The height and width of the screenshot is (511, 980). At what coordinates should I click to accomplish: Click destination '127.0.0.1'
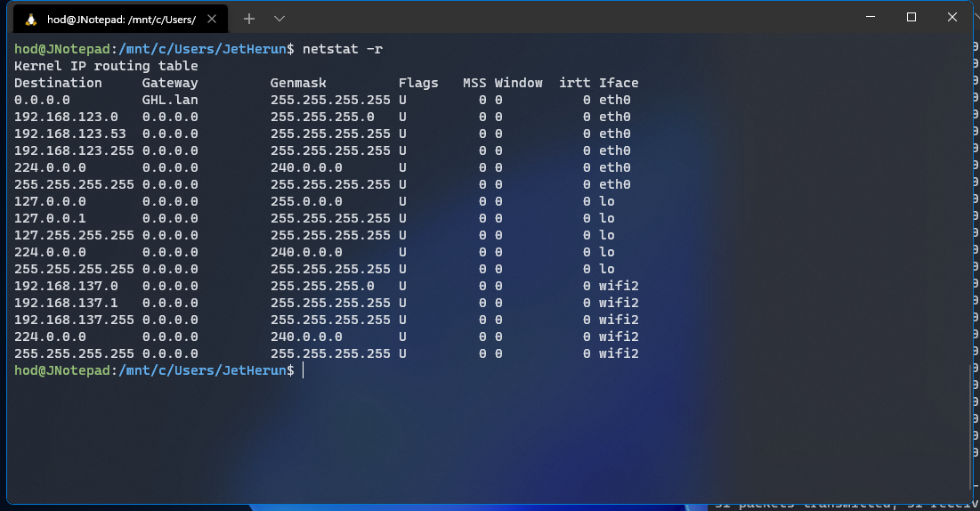(50, 217)
